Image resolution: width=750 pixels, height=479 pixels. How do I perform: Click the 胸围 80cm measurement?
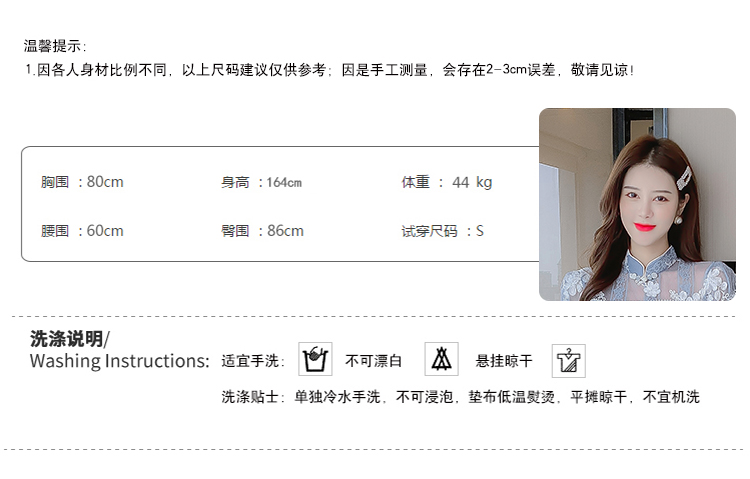click(82, 182)
